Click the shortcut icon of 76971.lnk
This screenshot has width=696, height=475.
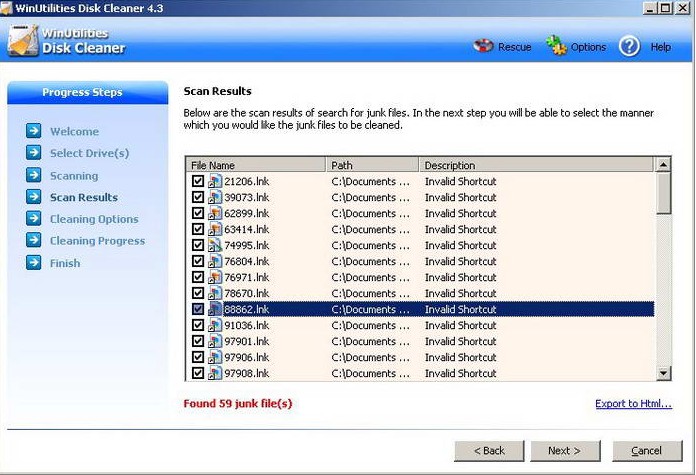pyautogui.click(x=215, y=277)
